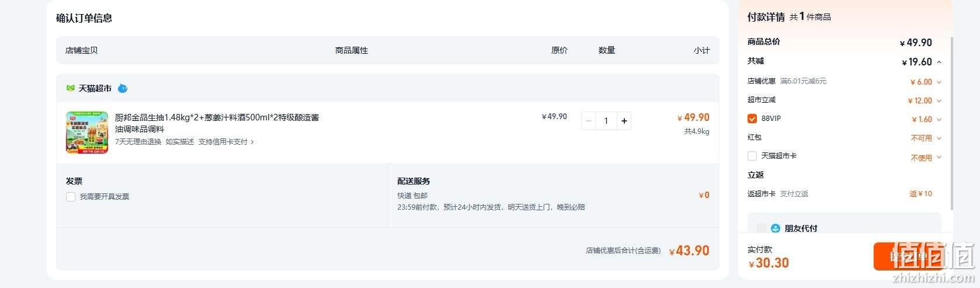Viewport: 980px width, 288px height.
Task: Click the 支付立返 note
Action: point(794,194)
